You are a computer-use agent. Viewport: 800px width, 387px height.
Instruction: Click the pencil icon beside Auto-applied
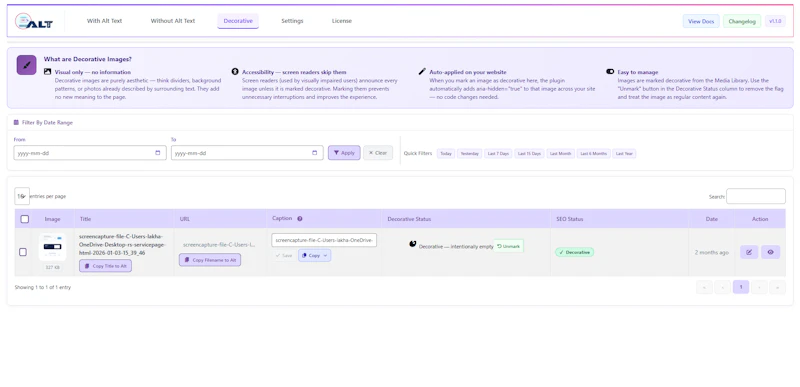[x=422, y=71]
